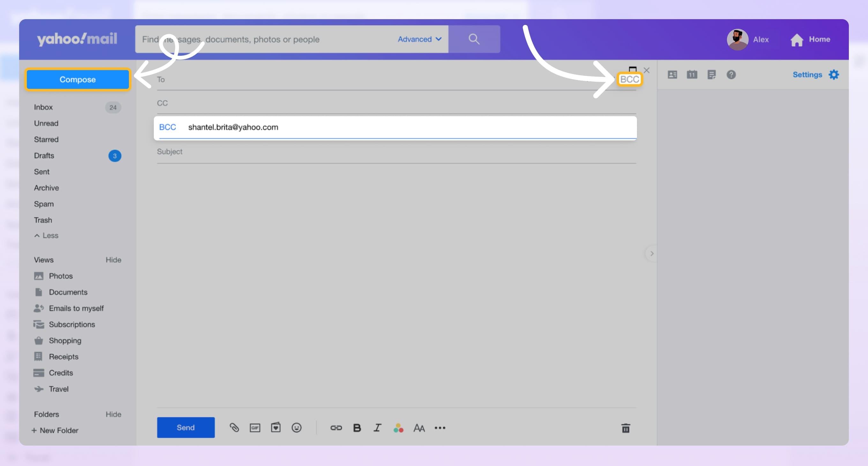Expand the collapsed right panel chevron

click(x=651, y=253)
